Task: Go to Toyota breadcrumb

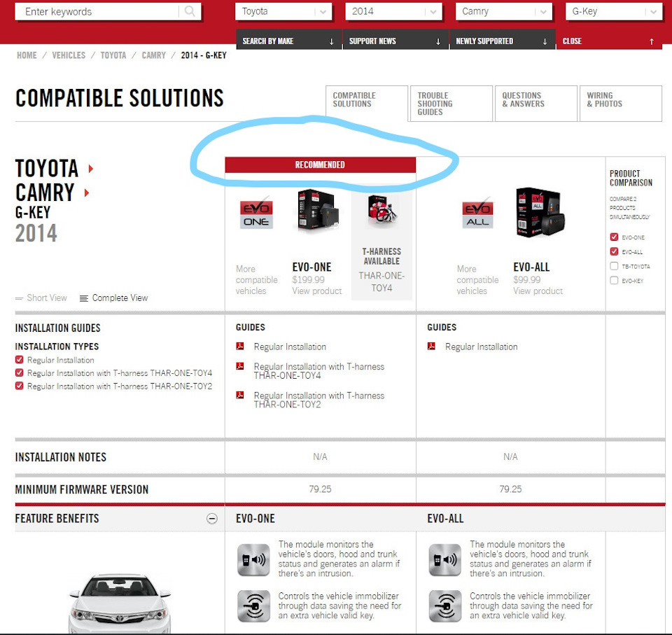Action: click(113, 55)
